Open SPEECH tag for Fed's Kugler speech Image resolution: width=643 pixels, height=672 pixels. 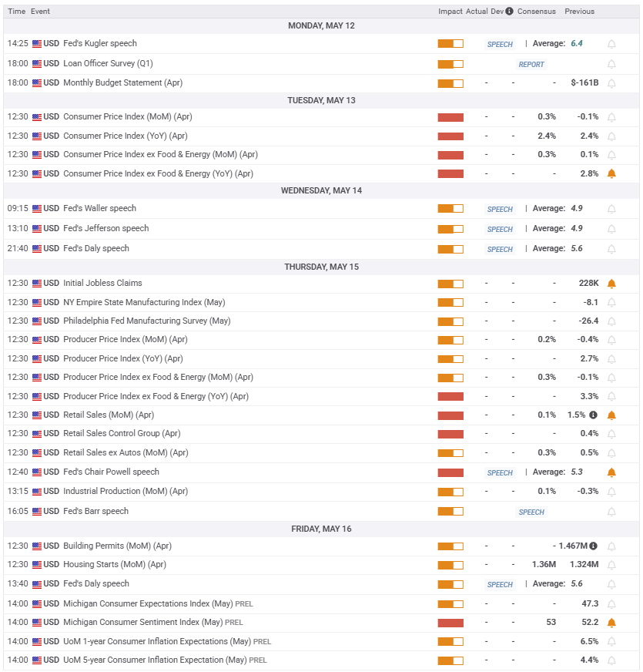pyautogui.click(x=500, y=44)
